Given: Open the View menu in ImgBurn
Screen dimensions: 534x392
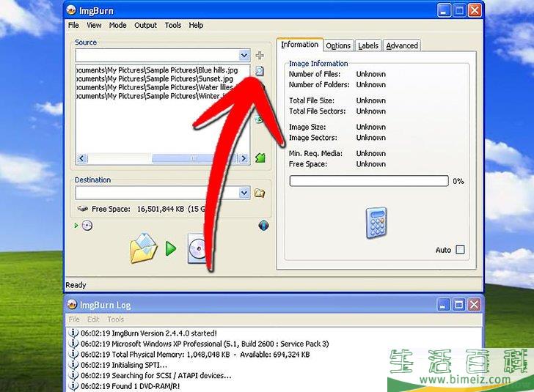Looking at the screenshot, I should coord(94,25).
